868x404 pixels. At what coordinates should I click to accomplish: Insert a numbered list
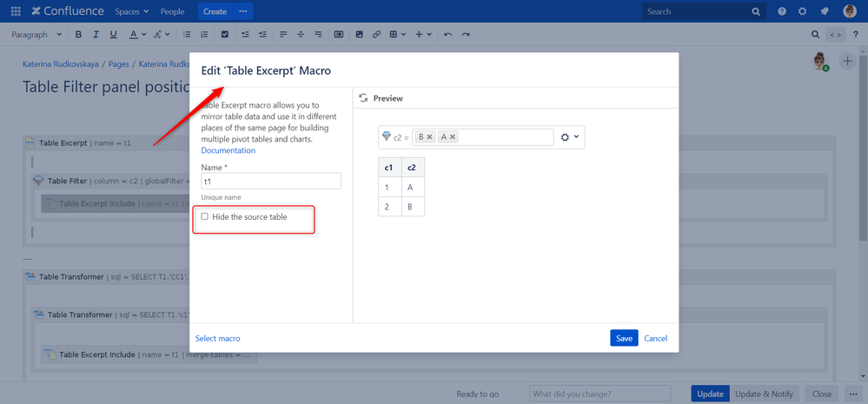[204, 34]
